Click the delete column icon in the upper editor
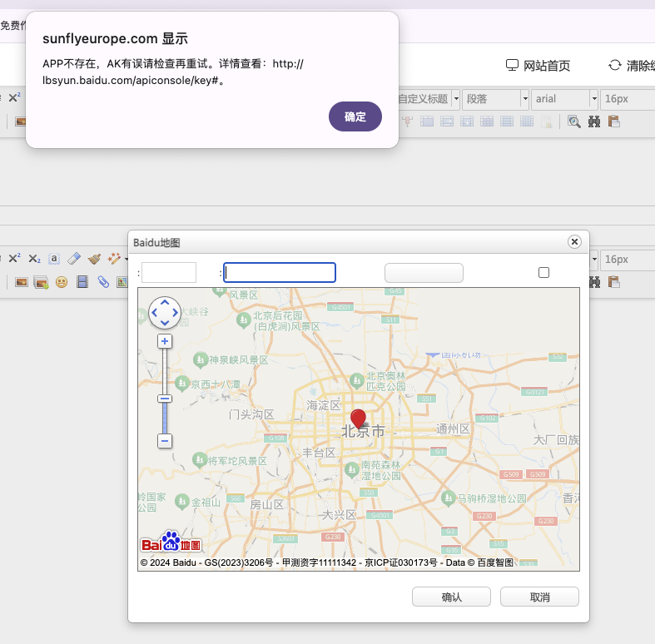 click(x=407, y=121)
